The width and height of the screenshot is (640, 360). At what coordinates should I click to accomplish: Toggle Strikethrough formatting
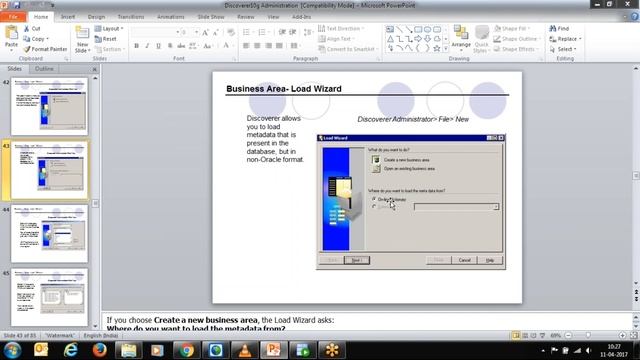(x=181, y=46)
